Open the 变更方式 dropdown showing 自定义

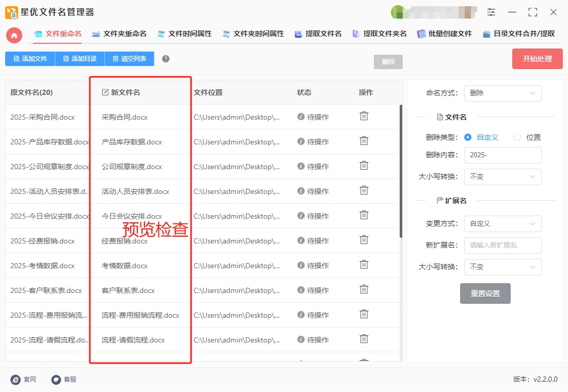click(x=502, y=224)
